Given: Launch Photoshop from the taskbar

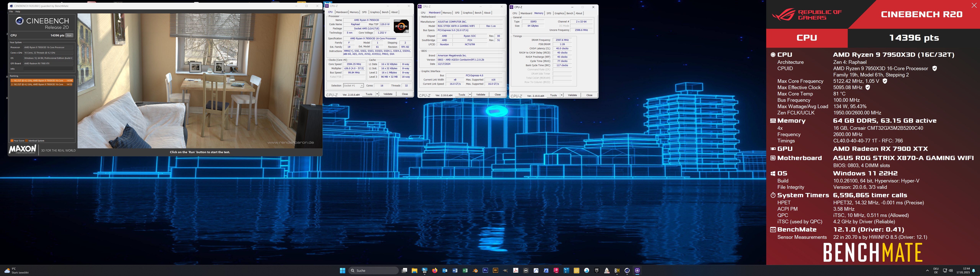Looking at the screenshot, I should tap(485, 270).
